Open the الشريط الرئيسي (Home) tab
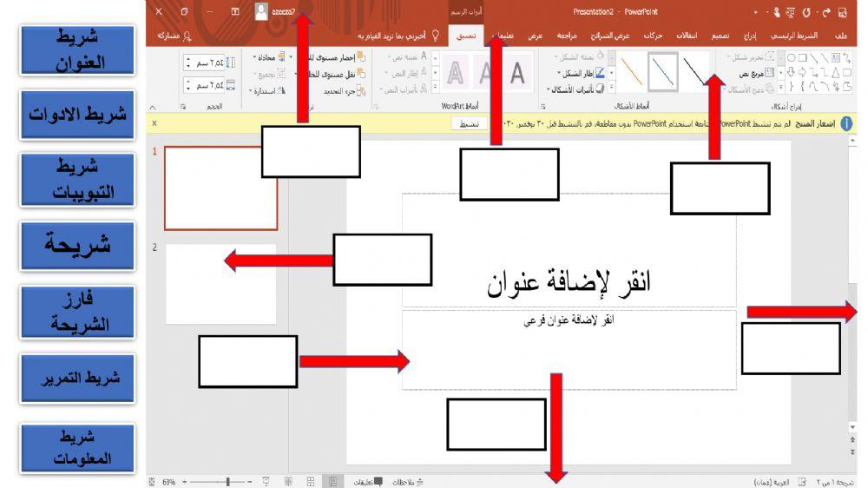This screenshot has width=868, height=488. click(794, 36)
